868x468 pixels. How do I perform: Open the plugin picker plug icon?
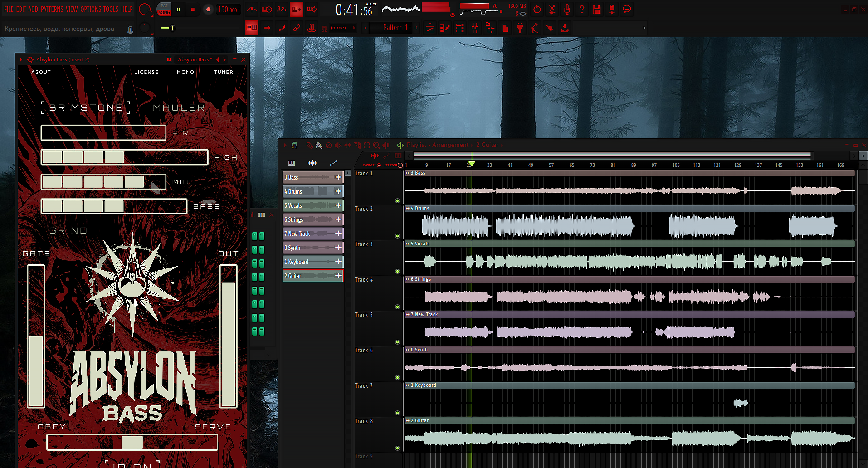point(520,28)
